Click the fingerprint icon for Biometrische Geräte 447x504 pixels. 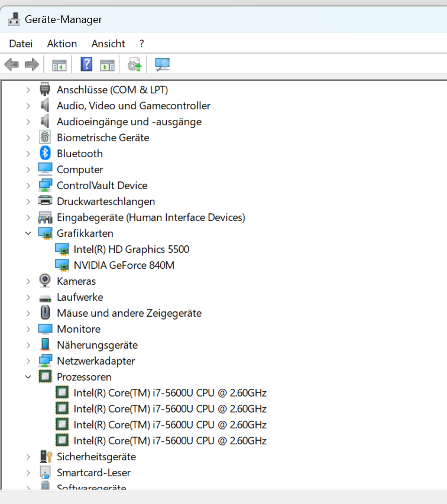tap(45, 137)
